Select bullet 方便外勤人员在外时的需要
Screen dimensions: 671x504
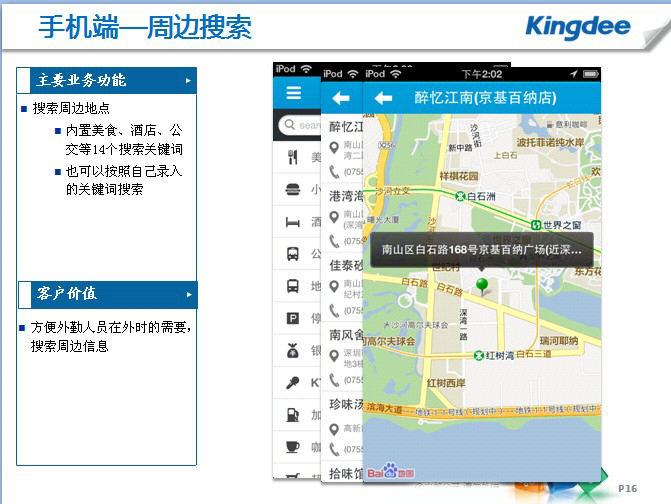click(x=110, y=327)
